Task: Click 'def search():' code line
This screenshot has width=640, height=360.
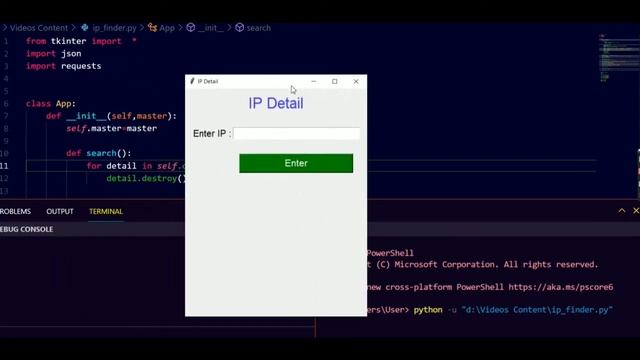Action: (99, 153)
